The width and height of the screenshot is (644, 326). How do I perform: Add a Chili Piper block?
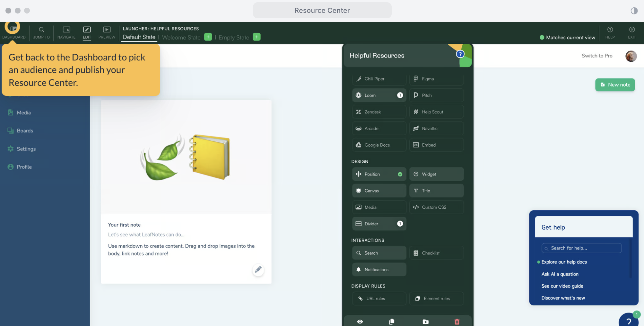(x=379, y=79)
